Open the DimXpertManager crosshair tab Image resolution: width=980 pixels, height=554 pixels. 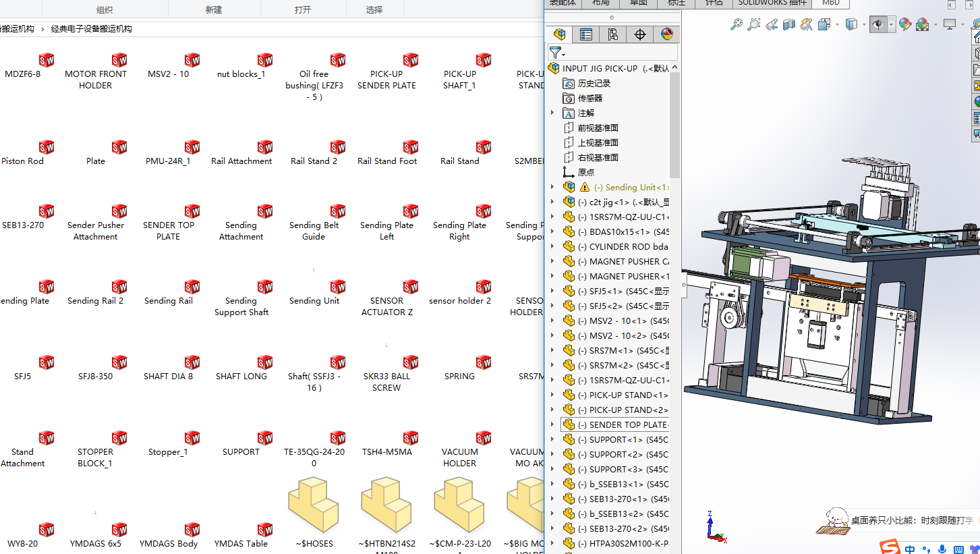(640, 34)
